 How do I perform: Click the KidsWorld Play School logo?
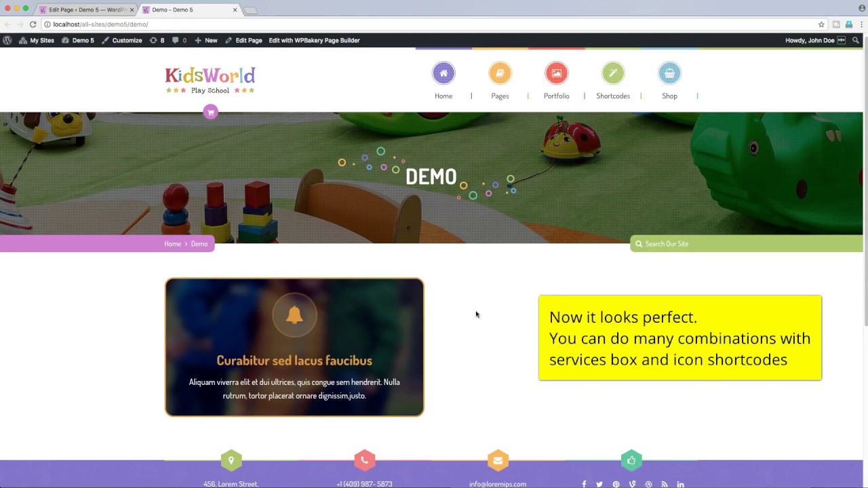[210, 80]
